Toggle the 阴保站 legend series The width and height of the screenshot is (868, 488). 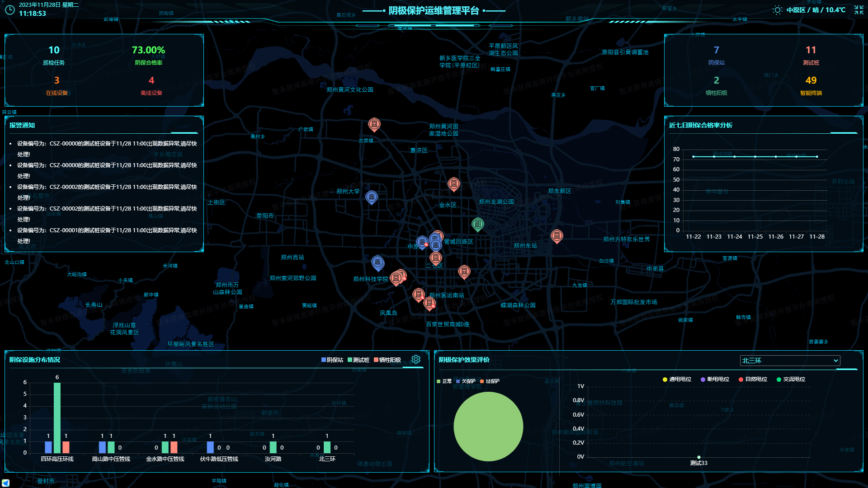point(332,360)
